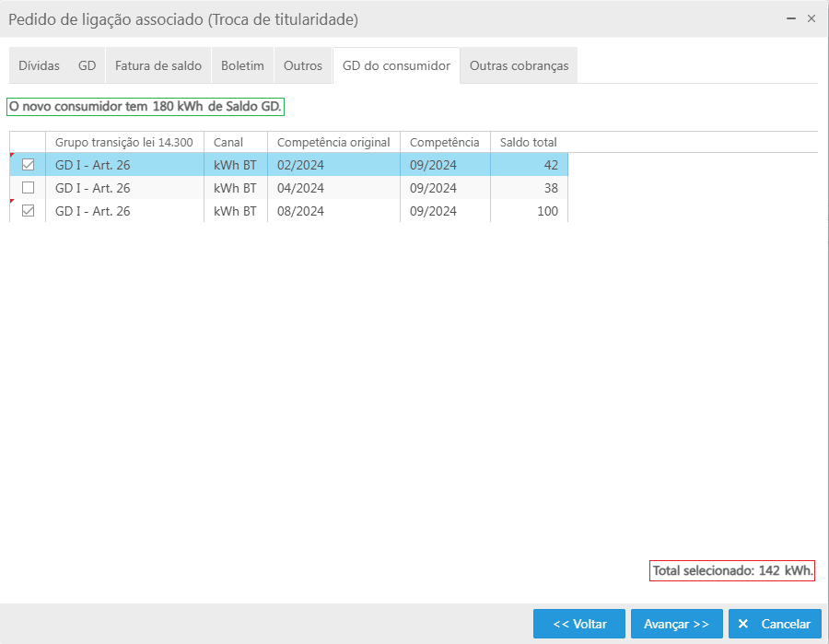Open the Dívidas tab

click(x=39, y=65)
